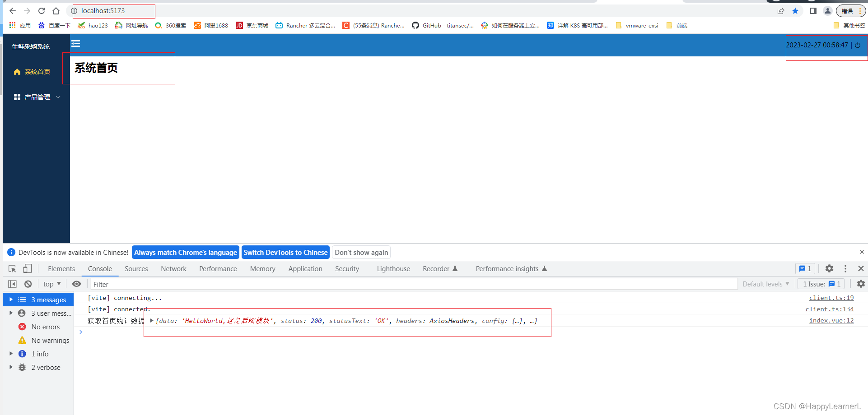The image size is (868, 415).
Task: Open the hao123 bookmark
Action: tap(93, 25)
